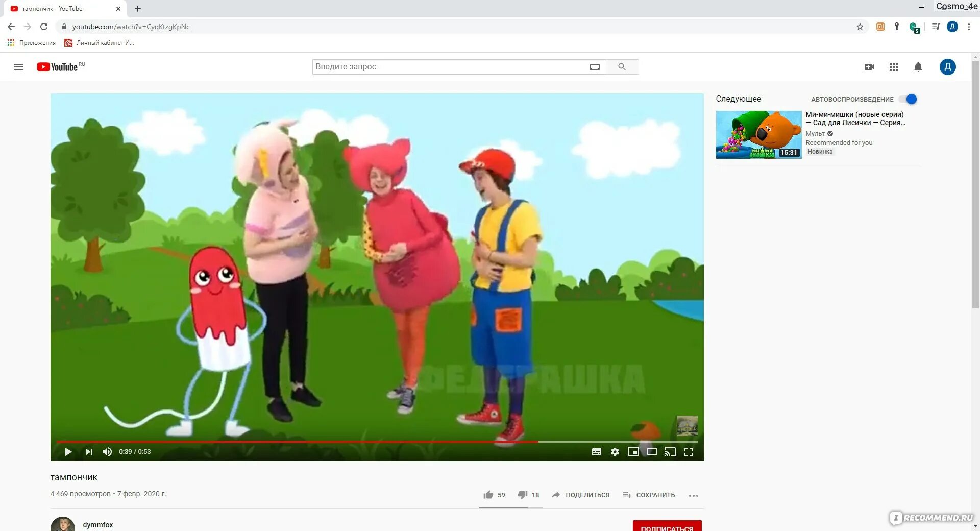
Task: Open the YouTube apps grid
Action: (x=894, y=67)
